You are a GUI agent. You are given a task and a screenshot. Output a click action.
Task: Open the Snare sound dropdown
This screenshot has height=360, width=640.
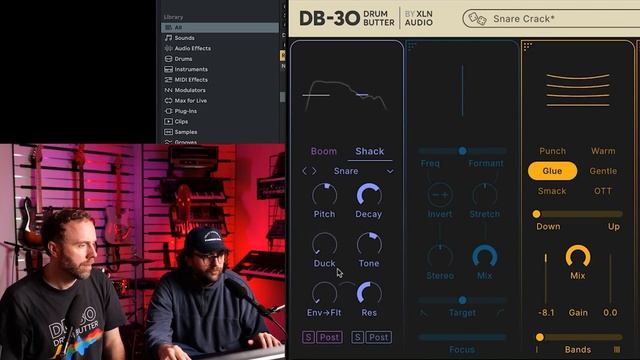pyautogui.click(x=363, y=171)
